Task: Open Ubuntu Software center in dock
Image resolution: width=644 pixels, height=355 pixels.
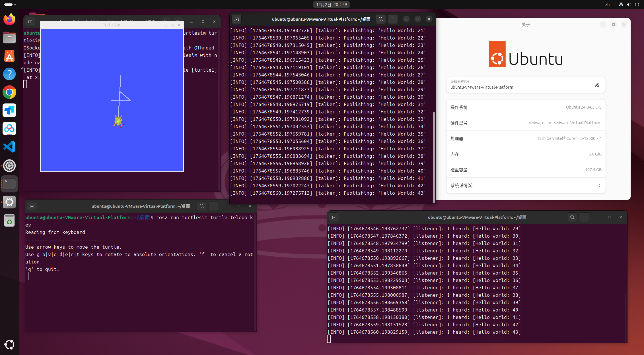Action: (9, 56)
